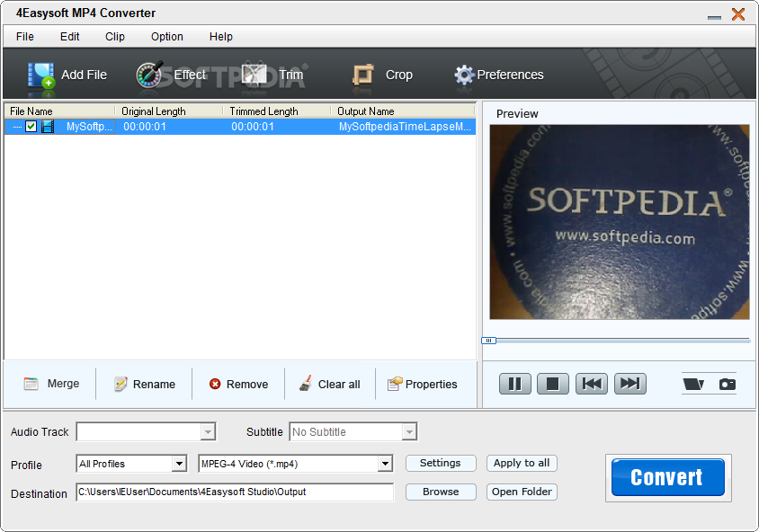
Task: Click the Browse button
Action: 441,492
